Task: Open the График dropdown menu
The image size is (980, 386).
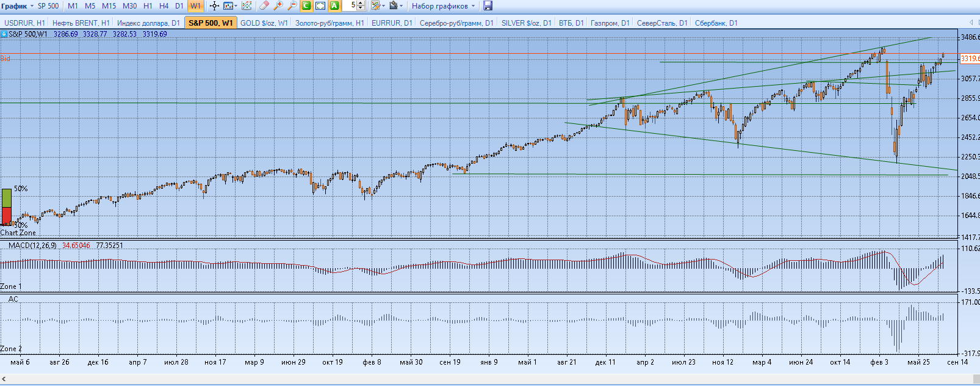Action: click(18, 6)
